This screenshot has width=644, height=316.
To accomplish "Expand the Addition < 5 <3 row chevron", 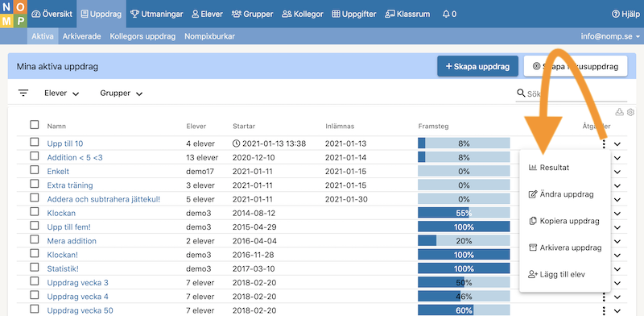I will pyautogui.click(x=617, y=158).
